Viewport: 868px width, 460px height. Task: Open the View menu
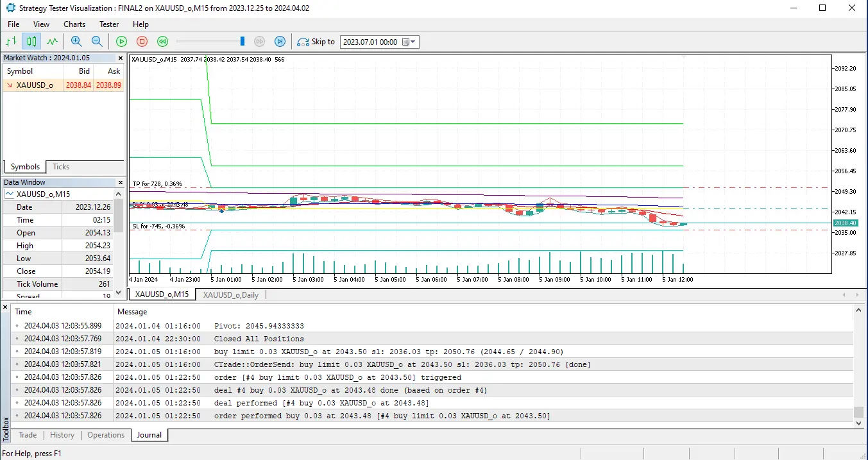[41, 24]
